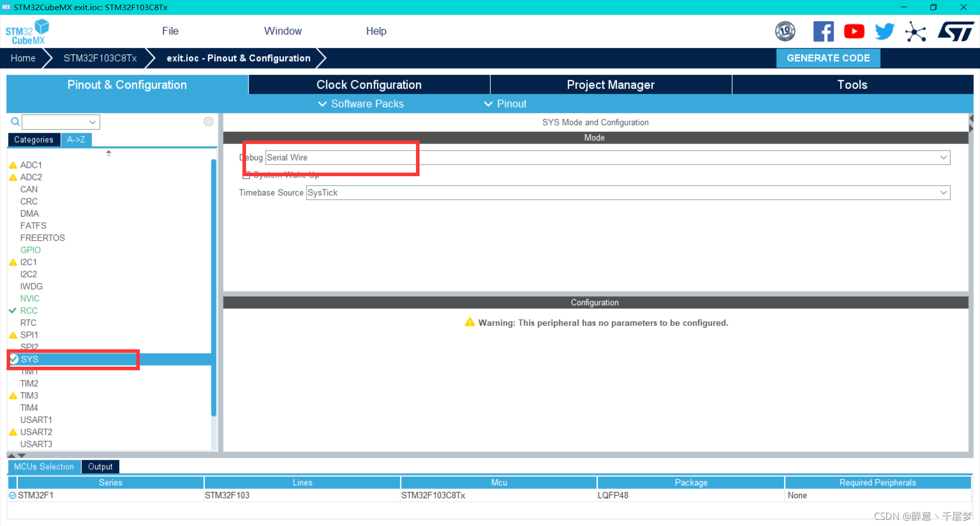Viewport: 980px width, 526px height.
Task: Switch to Tools tab
Action: click(852, 85)
